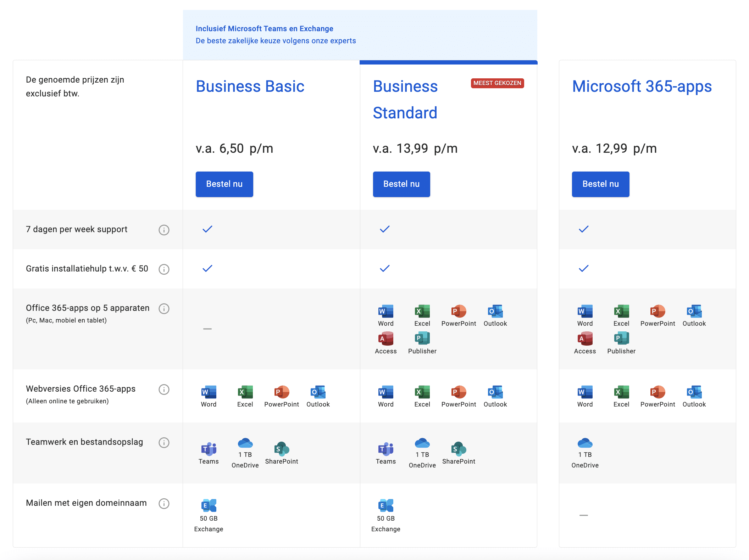Viewport: 749px width, 560px height.
Task: Click 'De genoemde prijzen zijn exclusief btw.' note
Action: (75, 86)
